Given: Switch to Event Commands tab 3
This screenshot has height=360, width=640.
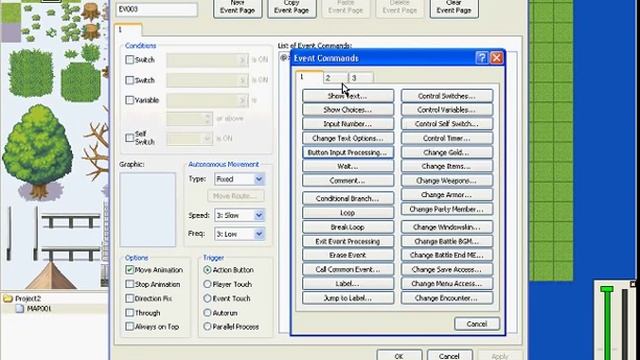Looking at the screenshot, I should (x=361, y=78).
